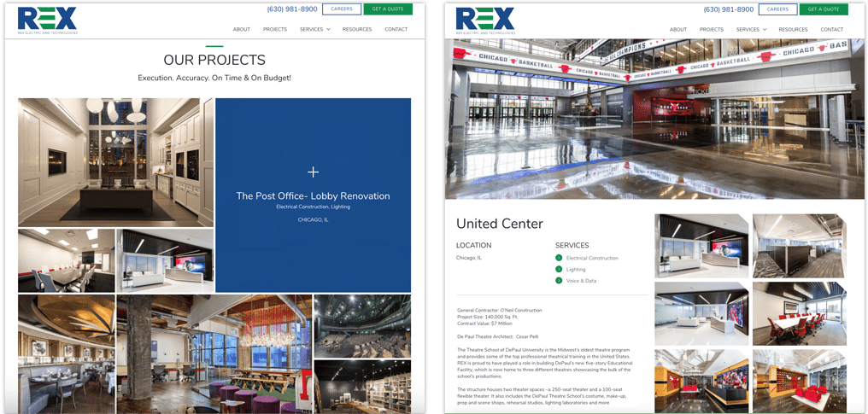Click the green bullet icon beside Electrical Construction
The width and height of the screenshot is (868, 414).
[559, 258]
